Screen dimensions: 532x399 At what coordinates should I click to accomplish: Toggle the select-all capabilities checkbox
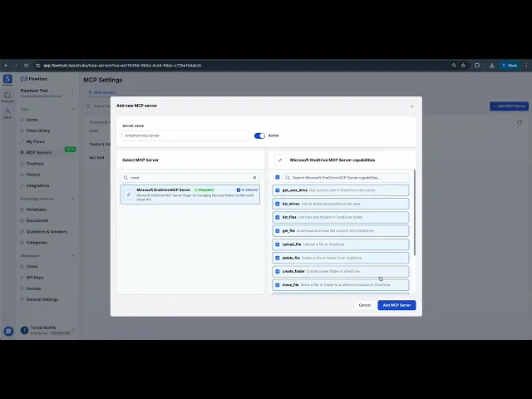click(x=278, y=177)
